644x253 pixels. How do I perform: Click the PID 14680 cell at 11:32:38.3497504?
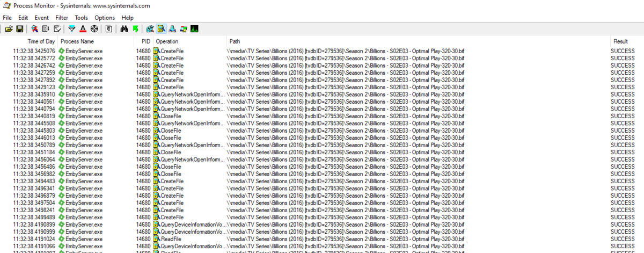click(x=143, y=203)
